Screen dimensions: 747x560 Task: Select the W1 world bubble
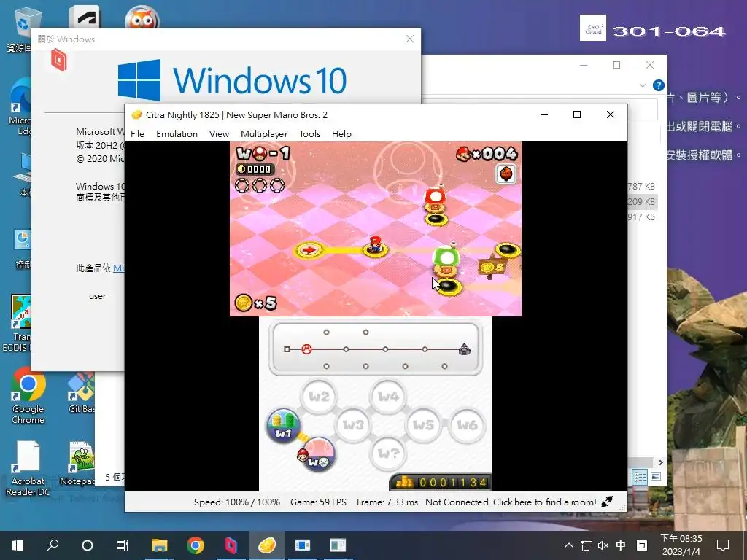(x=284, y=425)
